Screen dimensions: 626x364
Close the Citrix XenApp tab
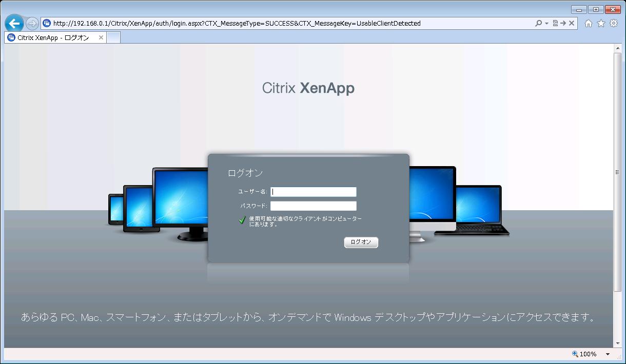coord(101,38)
